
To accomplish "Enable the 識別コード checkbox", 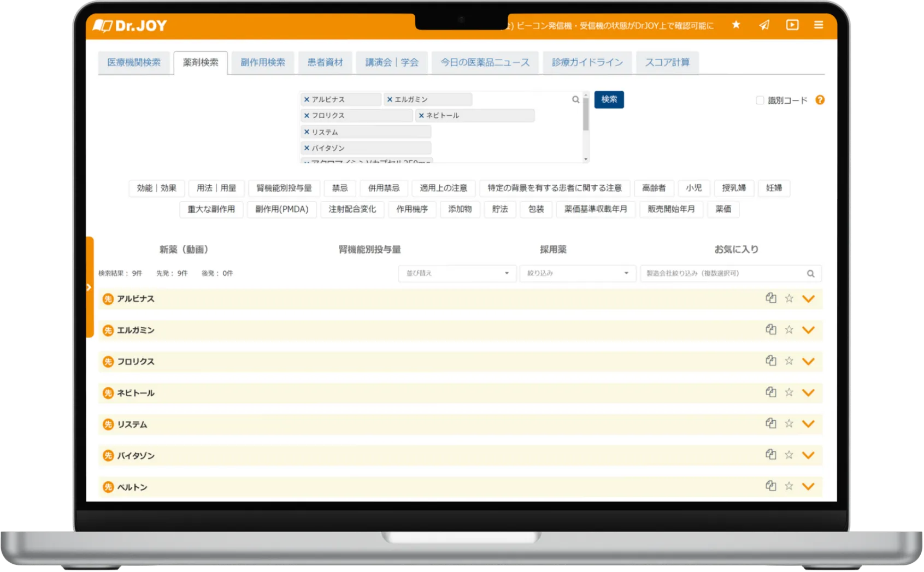I will click(x=760, y=101).
